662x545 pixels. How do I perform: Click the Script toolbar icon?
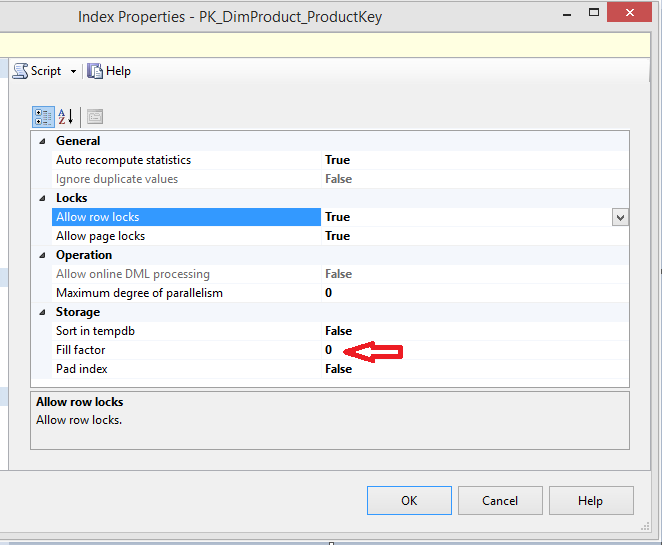[x=20, y=71]
